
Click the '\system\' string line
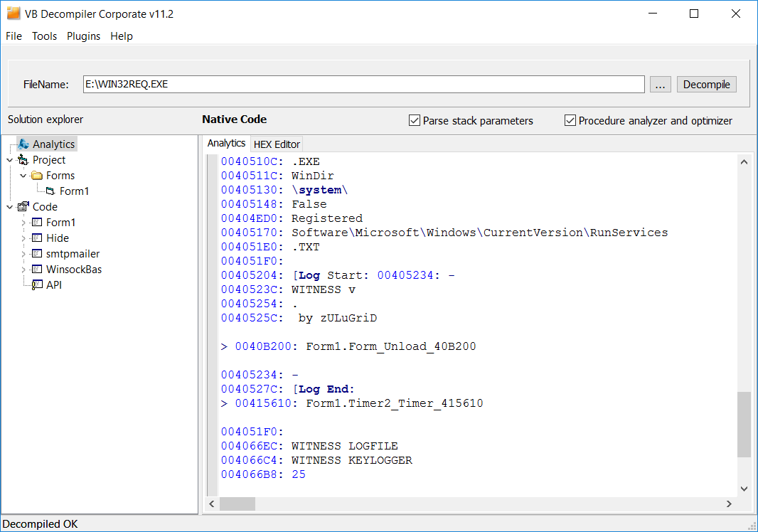(320, 190)
